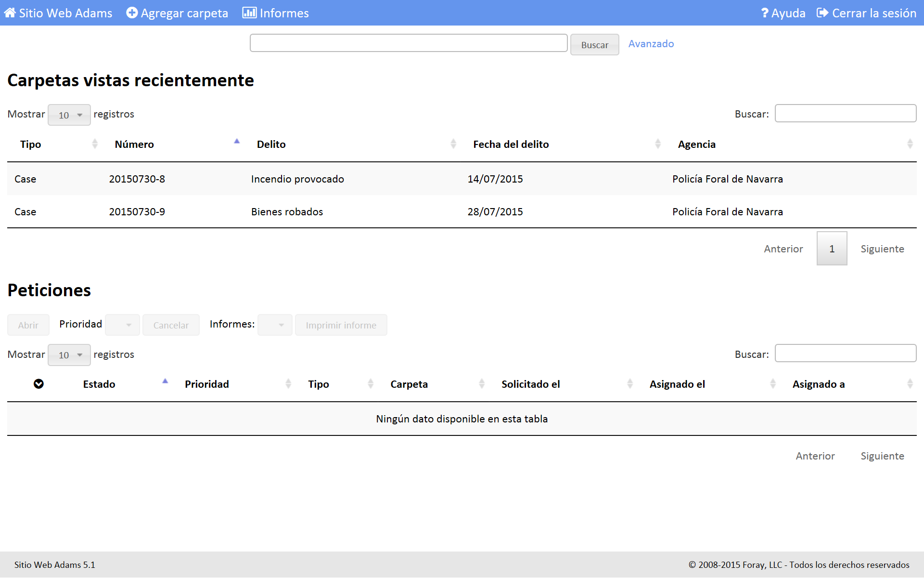
Task: Click the sort arrows on the Delito column
Action: coord(453,144)
